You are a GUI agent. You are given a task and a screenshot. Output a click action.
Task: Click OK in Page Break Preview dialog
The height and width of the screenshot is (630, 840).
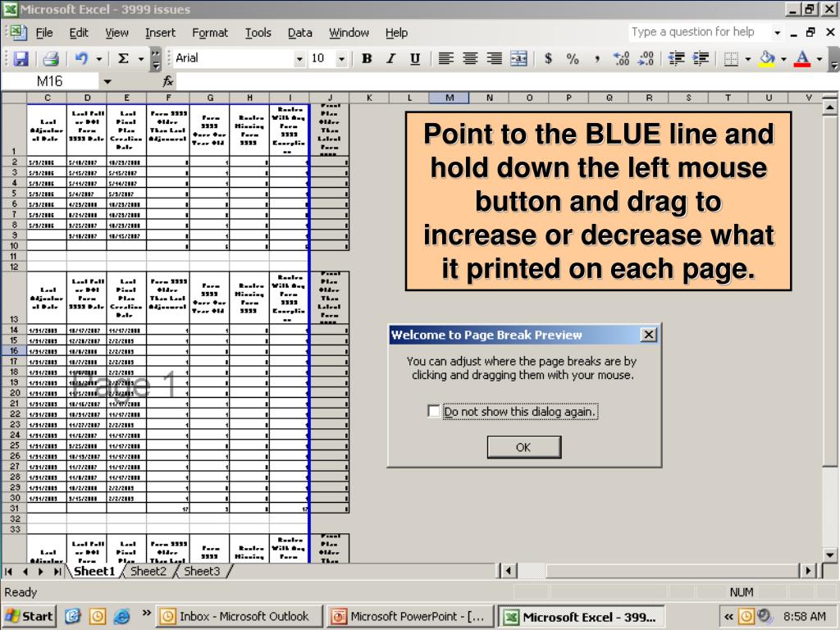click(x=524, y=447)
